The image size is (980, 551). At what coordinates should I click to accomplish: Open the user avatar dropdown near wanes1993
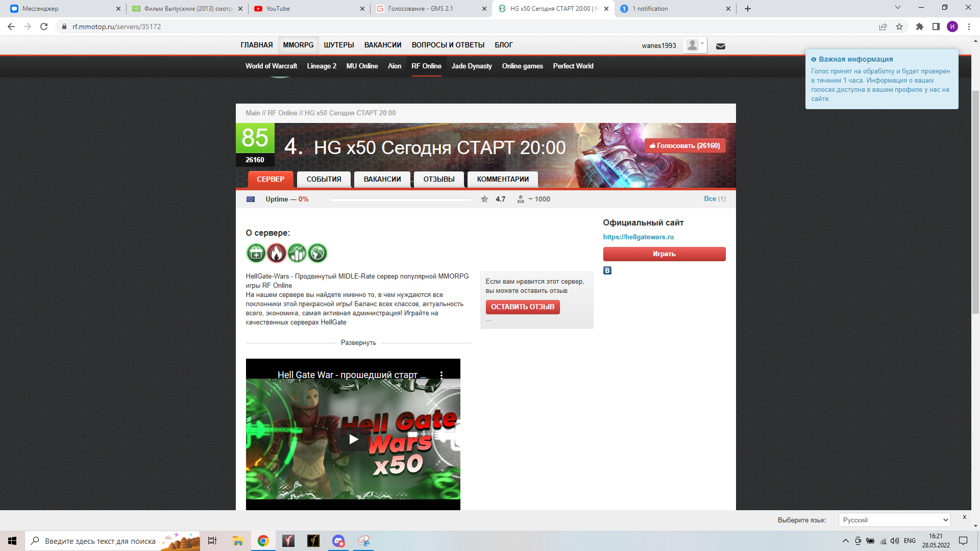click(x=696, y=45)
